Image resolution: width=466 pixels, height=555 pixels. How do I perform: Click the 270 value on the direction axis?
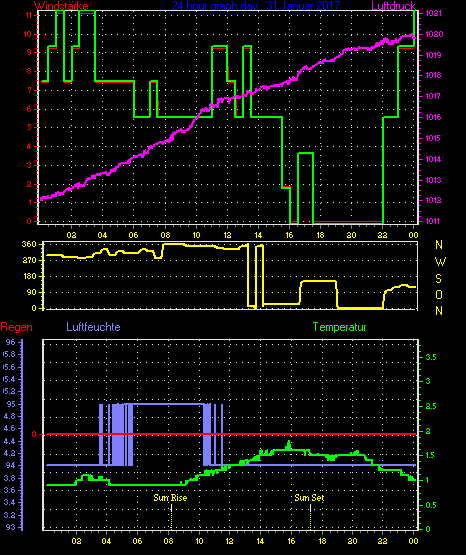pyautogui.click(x=29, y=261)
